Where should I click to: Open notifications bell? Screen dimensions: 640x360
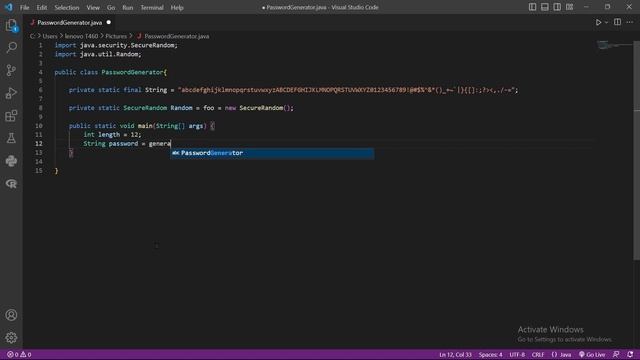(x=630, y=355)
